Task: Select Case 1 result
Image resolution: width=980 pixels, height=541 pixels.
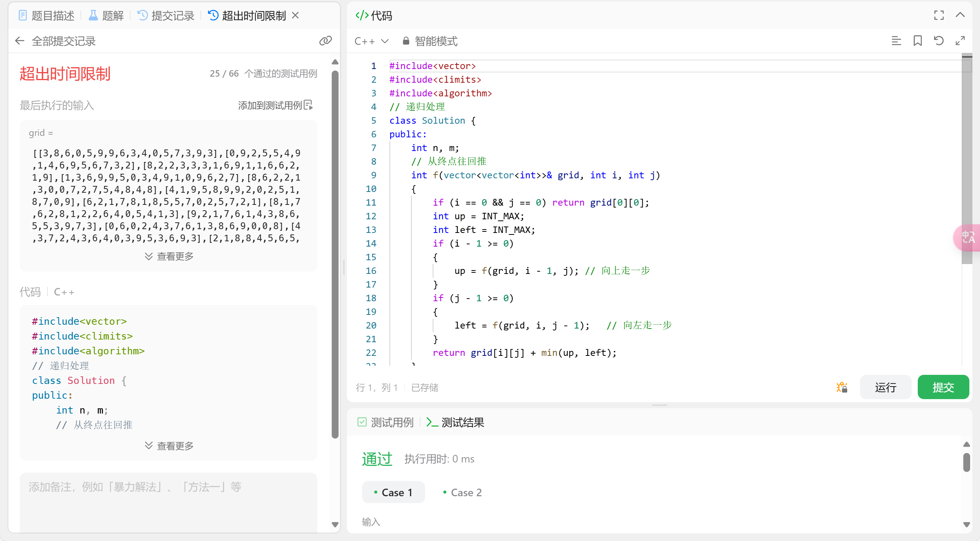Action: pyautogui.click(x=393, y=492)
